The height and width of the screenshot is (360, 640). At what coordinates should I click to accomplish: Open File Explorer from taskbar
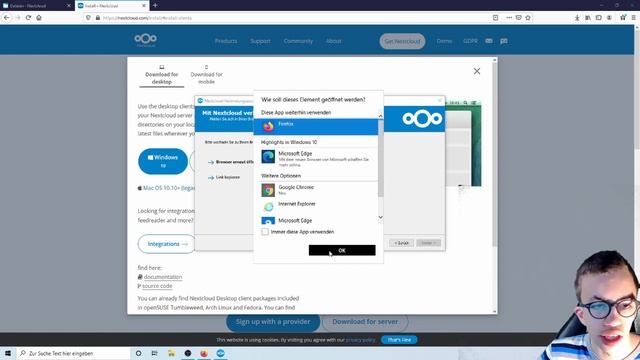(x=171, y=353)
